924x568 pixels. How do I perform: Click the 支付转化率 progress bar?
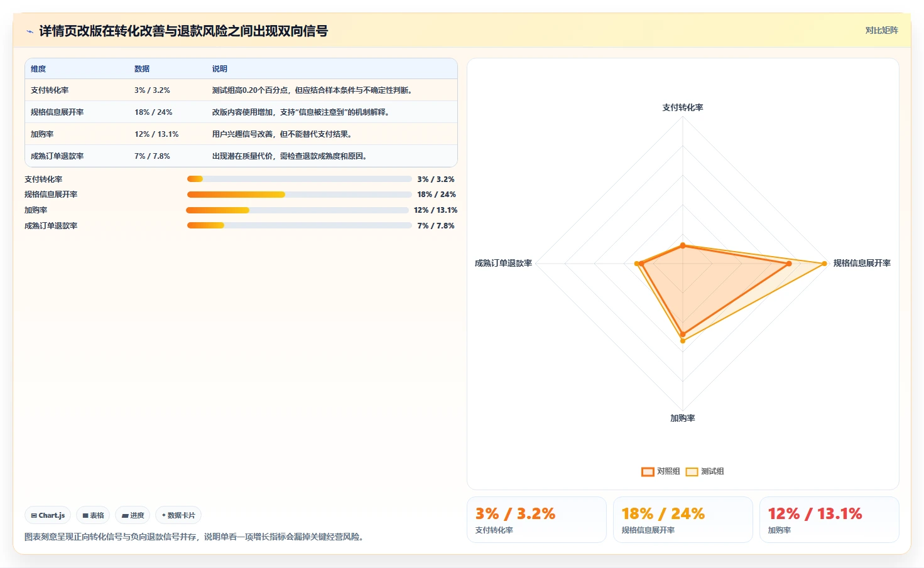pyautogui.click(x=299, y=179)
